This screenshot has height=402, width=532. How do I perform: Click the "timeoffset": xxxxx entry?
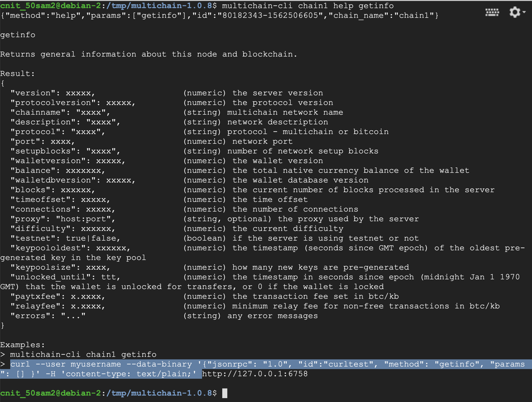(60, 199)
